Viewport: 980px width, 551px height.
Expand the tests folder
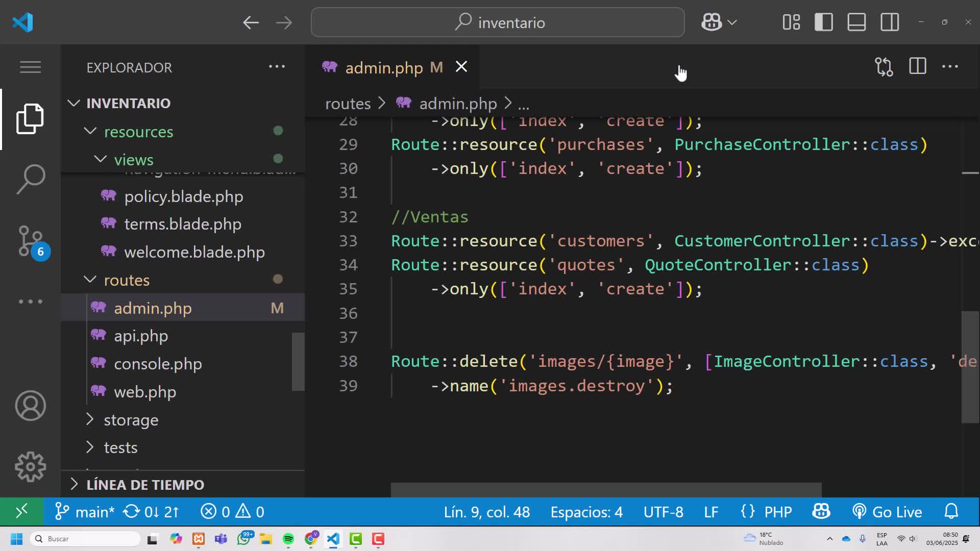click(90, 447)
